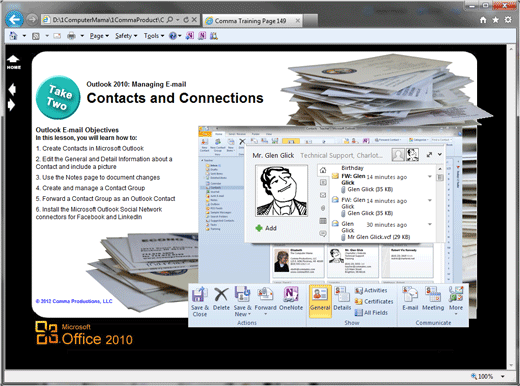Click the © 2012 Comma Productions, LLC link
Viewport: 520px width, 386px height.
[74, 301]
